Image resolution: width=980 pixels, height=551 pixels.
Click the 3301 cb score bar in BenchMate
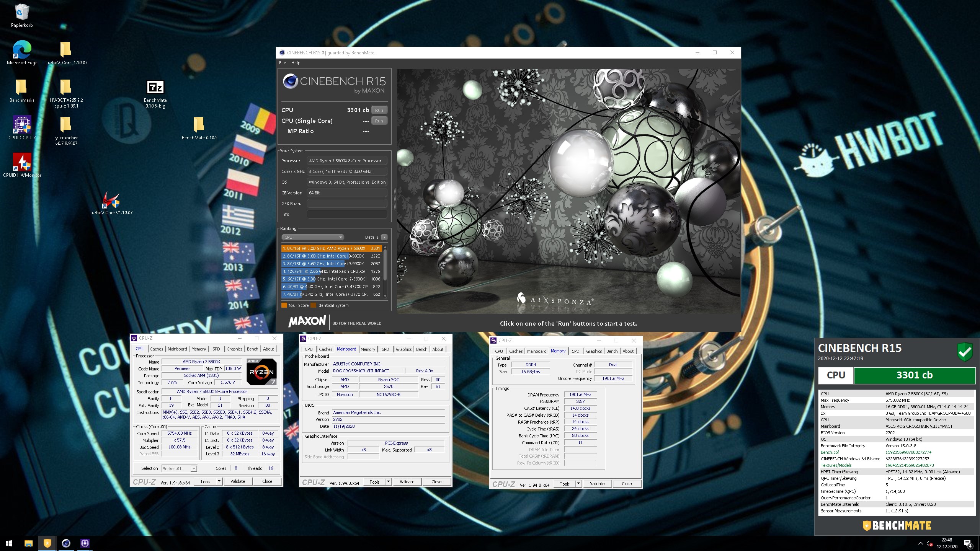click(915, 375)
